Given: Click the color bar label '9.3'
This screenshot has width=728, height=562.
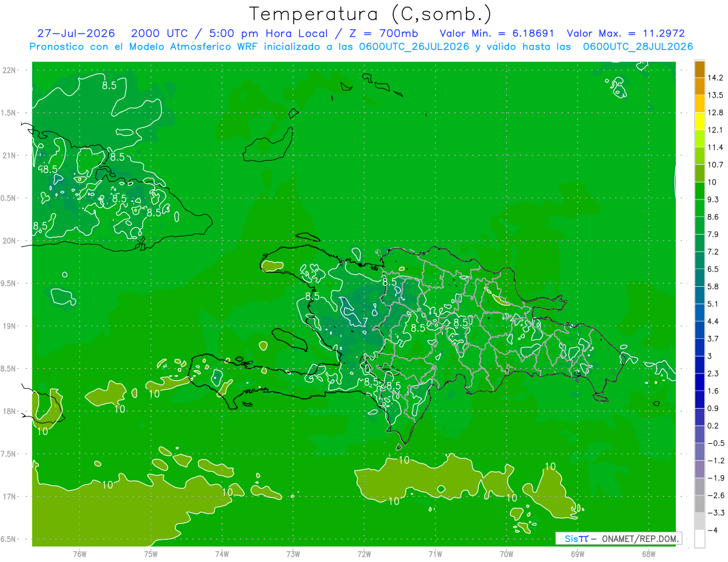Looking at the screenshot, I should (x=713, y=199).
